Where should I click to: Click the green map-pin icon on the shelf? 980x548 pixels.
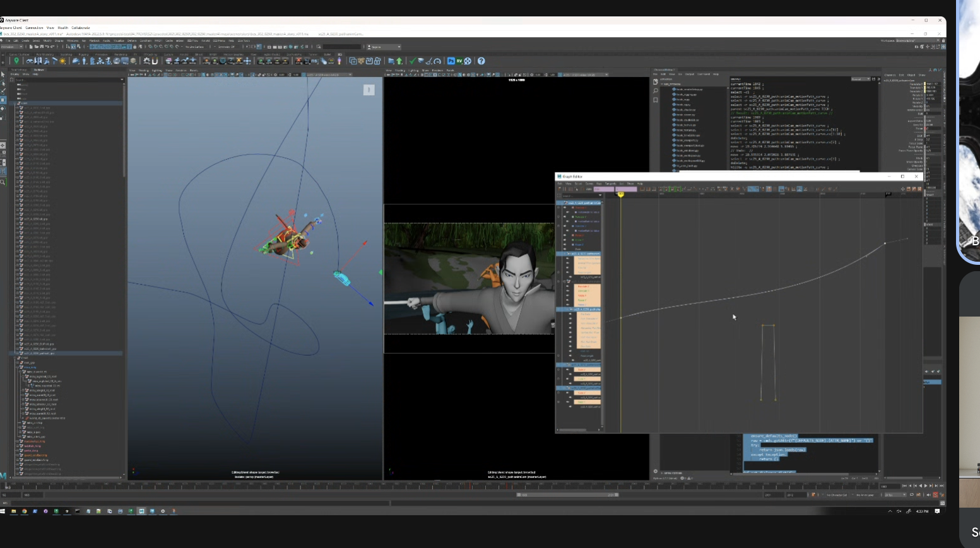(x=17, y=61)
